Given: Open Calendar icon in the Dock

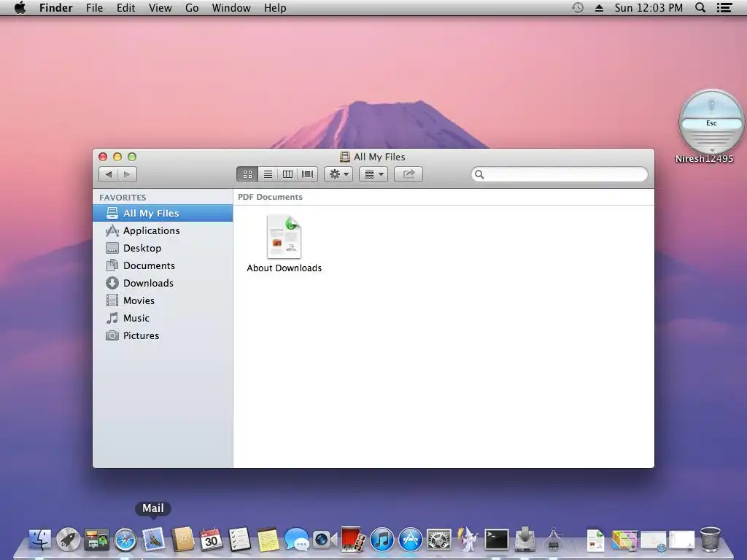Looking at the screenshot, I should tap(211, 540).
